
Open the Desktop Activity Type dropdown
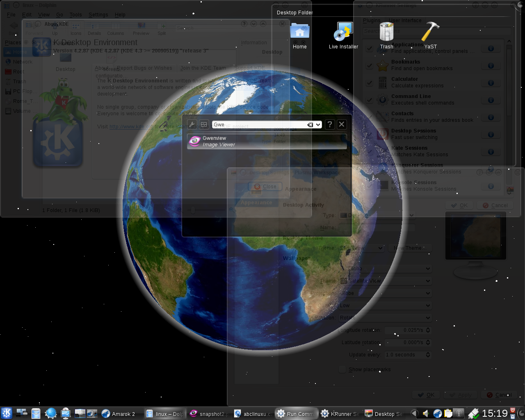coord(377,215)
